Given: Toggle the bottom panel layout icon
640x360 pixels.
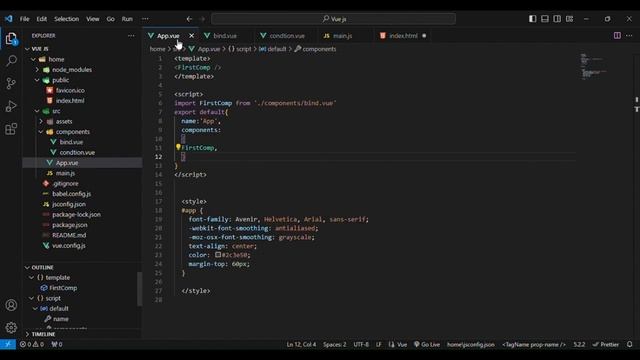Looking at the screenshot, I should (544, 19).
